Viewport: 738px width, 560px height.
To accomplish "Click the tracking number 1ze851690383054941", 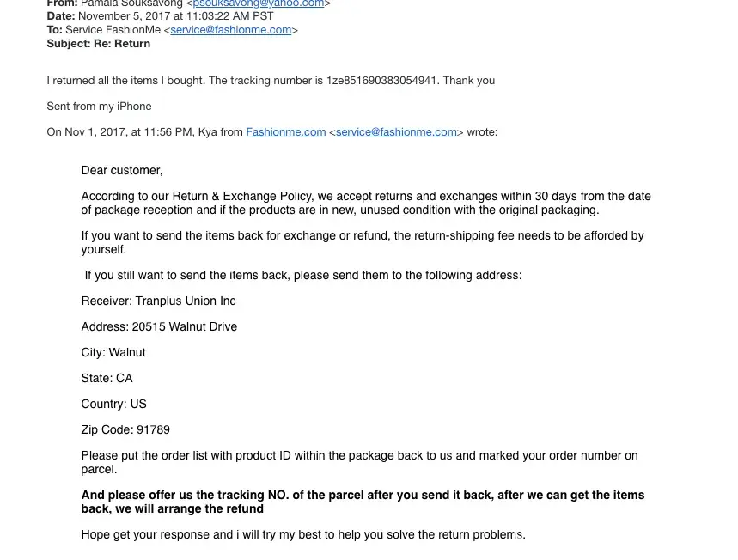I will [x=381, y=81].
